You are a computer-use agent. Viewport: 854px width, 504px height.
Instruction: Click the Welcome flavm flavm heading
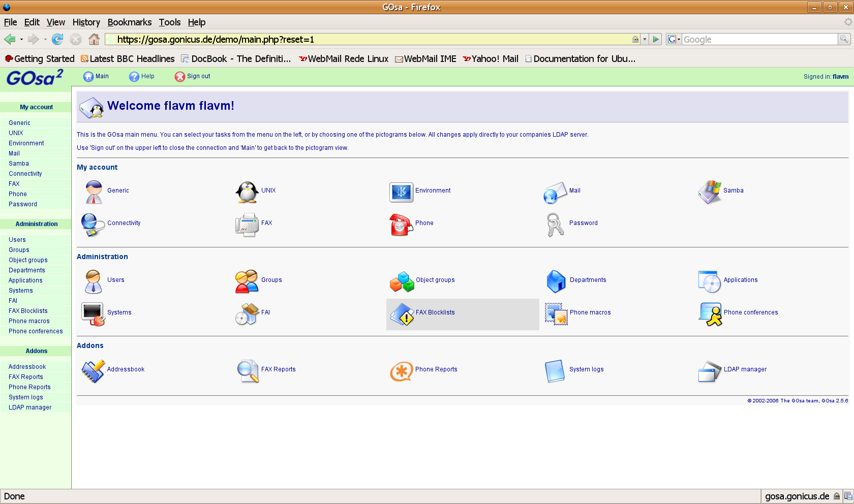171,106
